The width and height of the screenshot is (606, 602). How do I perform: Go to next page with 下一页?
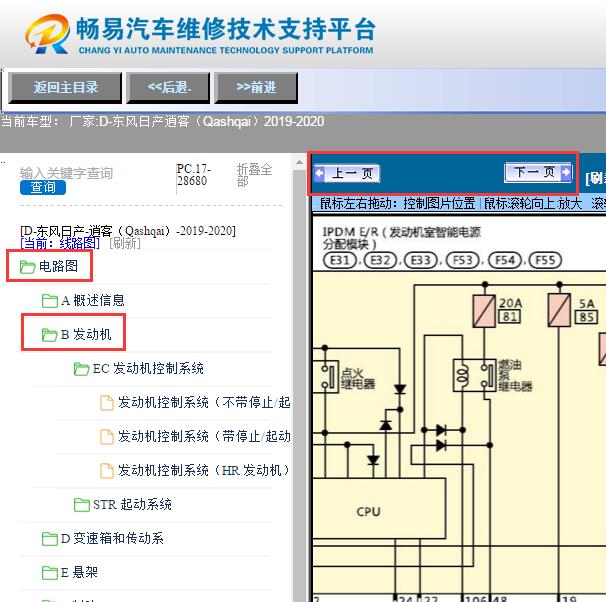tap(538, 172)
